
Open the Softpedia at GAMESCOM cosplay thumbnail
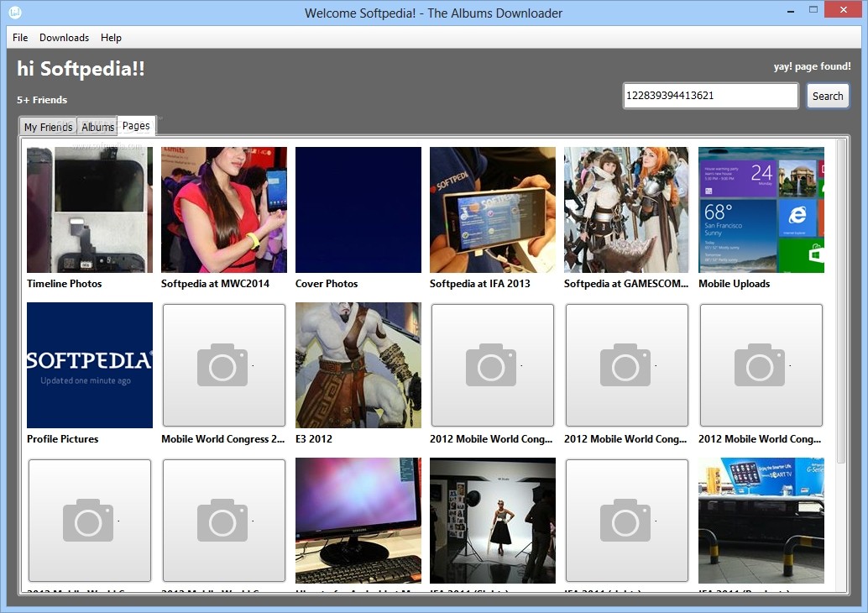click(627, 209)
